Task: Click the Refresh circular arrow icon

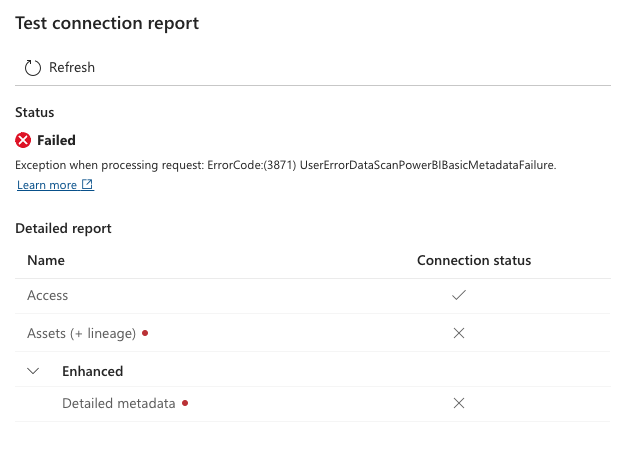Action: tap(33, 68)
